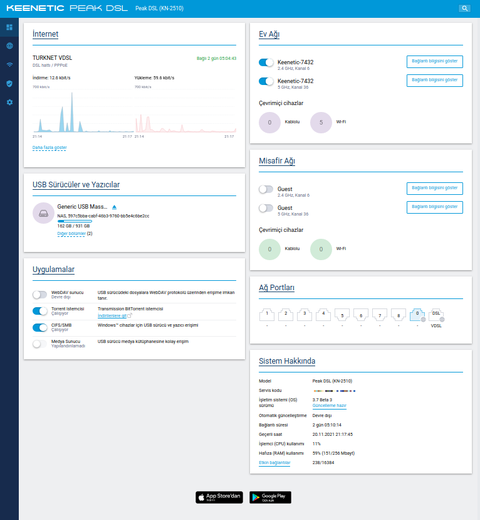Image resolution: width=480 pixels, height=520 pixels.
Task: Click the blue download traffic graph
Action: pos(83,112)
